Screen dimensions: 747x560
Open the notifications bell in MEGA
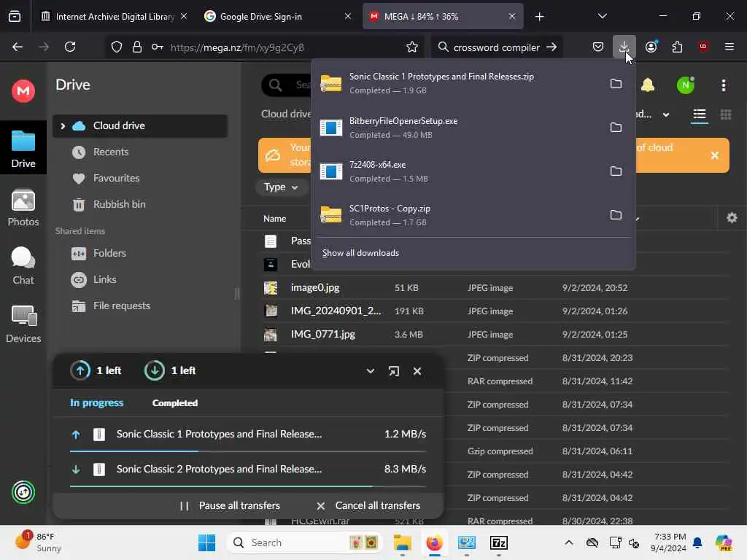(648, 85)
